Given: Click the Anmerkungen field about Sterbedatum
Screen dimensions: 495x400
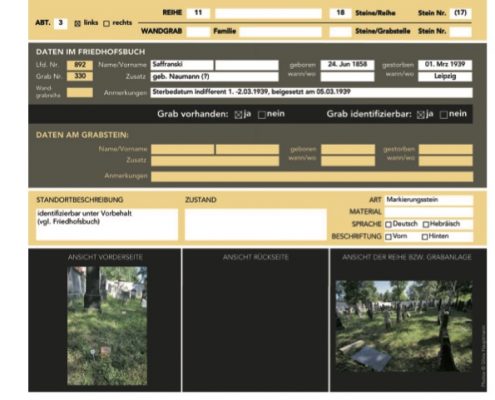Looking at the screenshot, I should 311,93.
